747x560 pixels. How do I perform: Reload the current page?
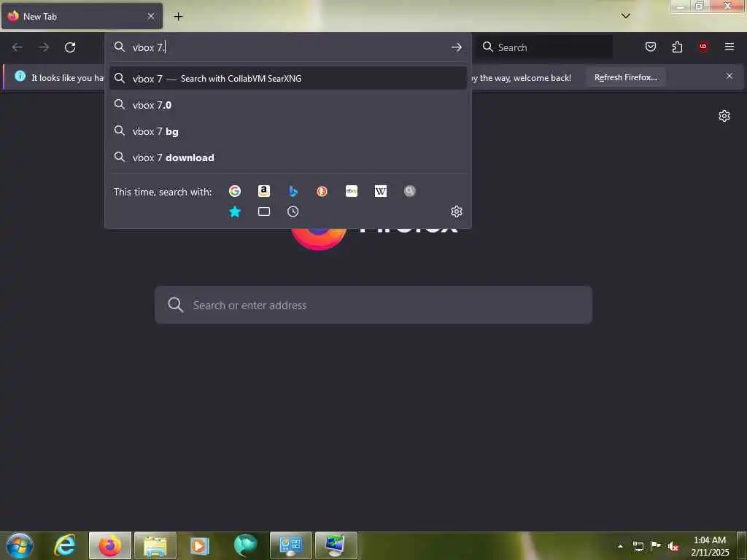coord(70,47)
